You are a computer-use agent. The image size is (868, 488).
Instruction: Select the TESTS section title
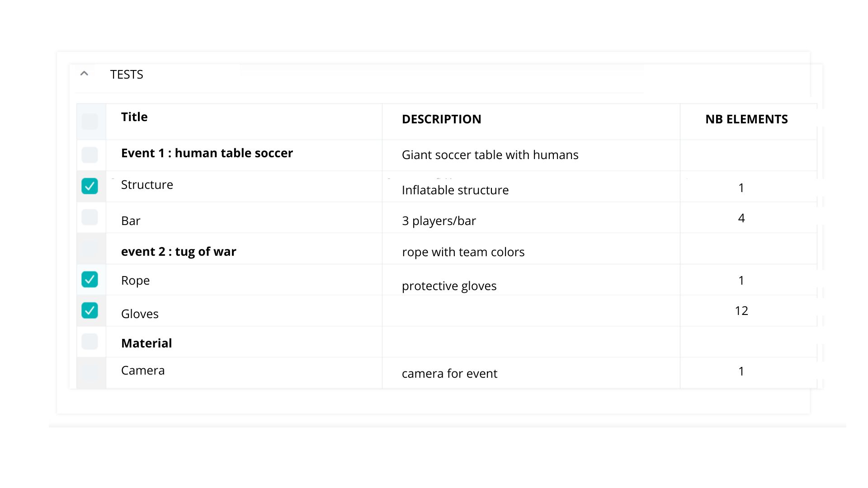point(127,75)
